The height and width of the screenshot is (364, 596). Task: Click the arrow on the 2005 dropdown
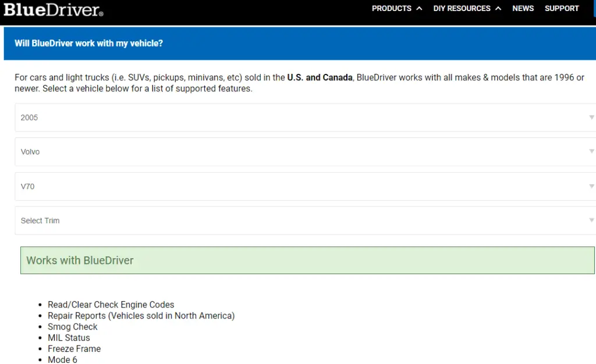[592, 117]
